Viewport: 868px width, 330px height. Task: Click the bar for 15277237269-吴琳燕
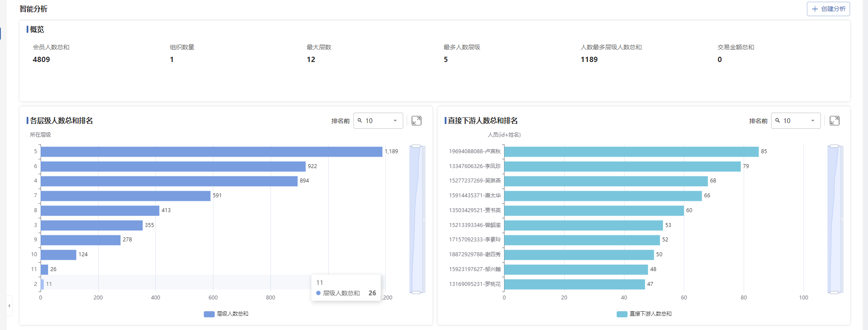(x=606, y=181)
